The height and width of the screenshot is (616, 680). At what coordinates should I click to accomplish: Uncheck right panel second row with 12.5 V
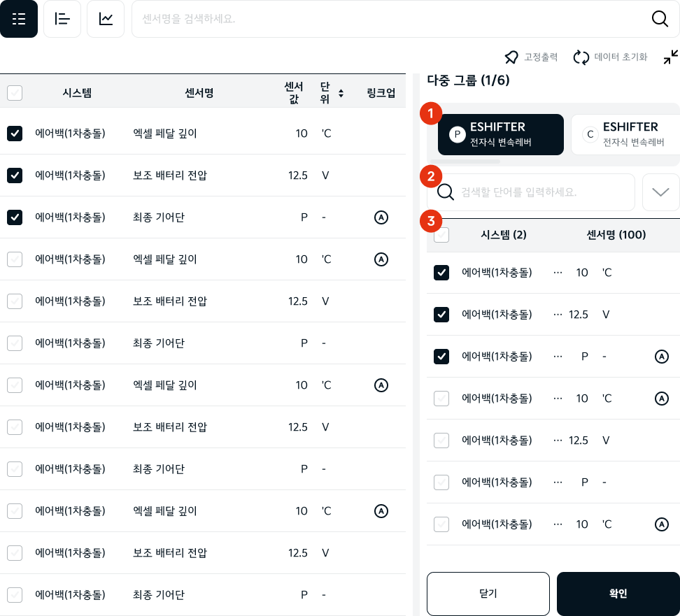[441, 314]
